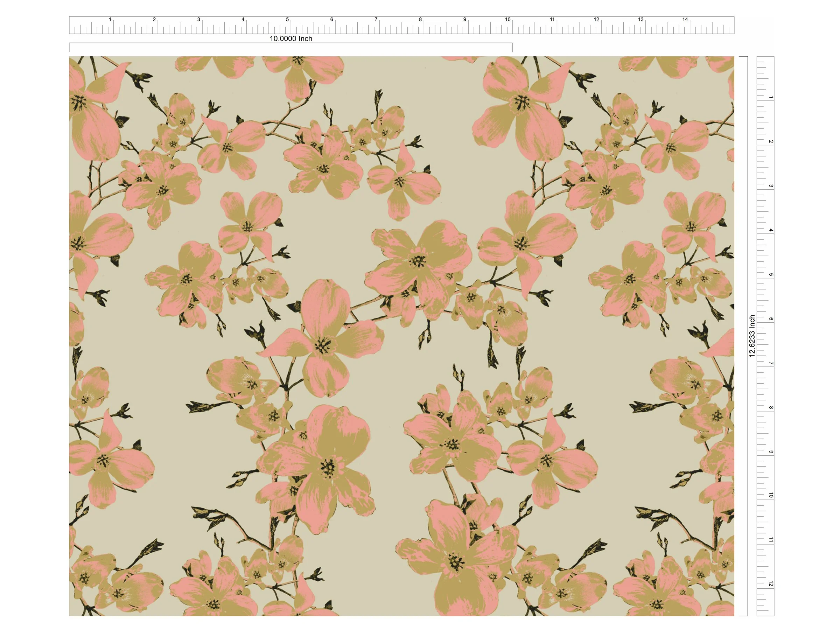The height and width of the screenshot is (630, 840).
Task: Click the 5 inch mark on top ruler
Action: (x=287, y=20)
